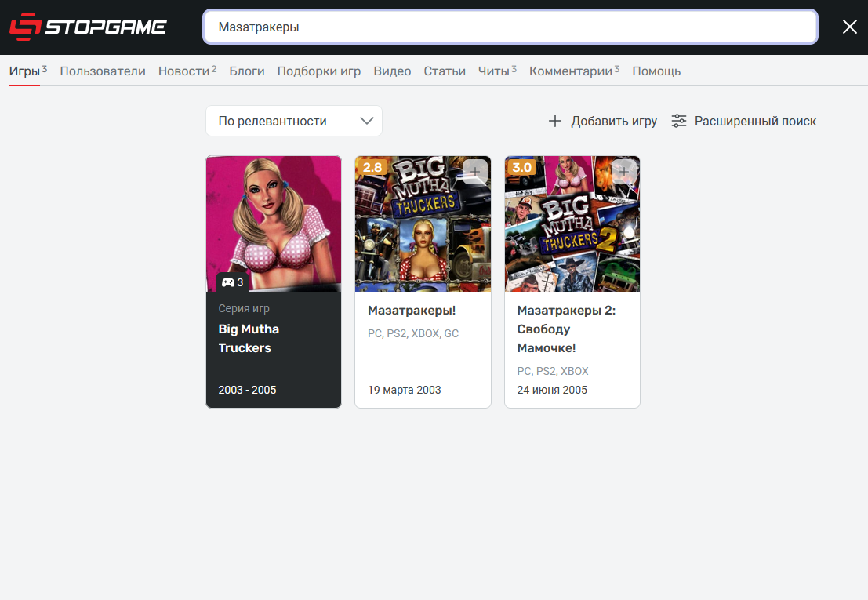
Task: Click the 3.0 rating badge
Action: 521,166
